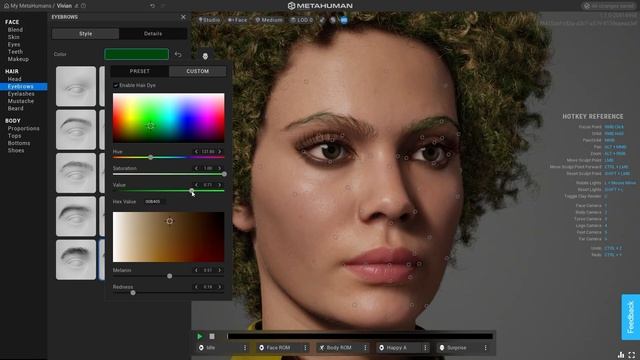
Task: Open the Medium quality dropdown
Action: [x=269, y=20]
